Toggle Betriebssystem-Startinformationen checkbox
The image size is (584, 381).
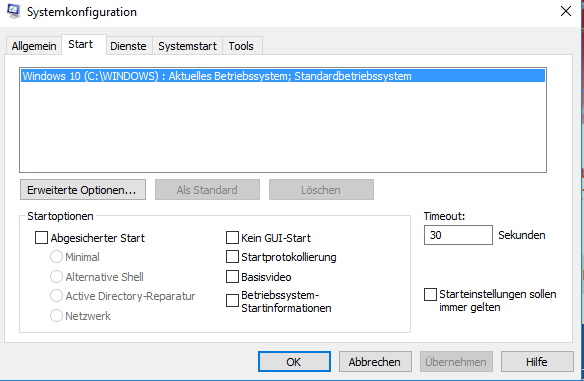click(x=232, y=301)
